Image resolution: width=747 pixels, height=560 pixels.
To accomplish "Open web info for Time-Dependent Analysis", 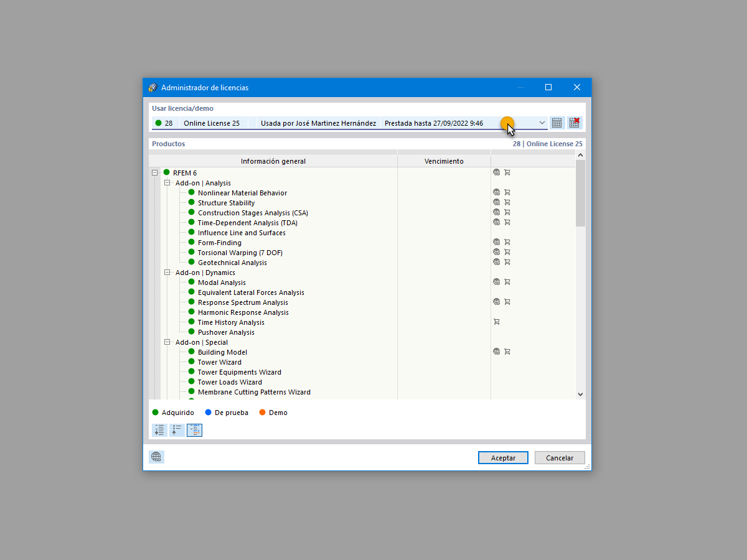I will point(496,222).
